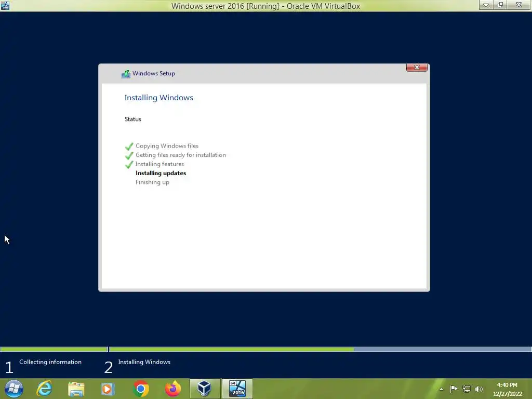Click 'Getting files ready for installation' line
Screen dimensions: 532x399
[180, 155]
